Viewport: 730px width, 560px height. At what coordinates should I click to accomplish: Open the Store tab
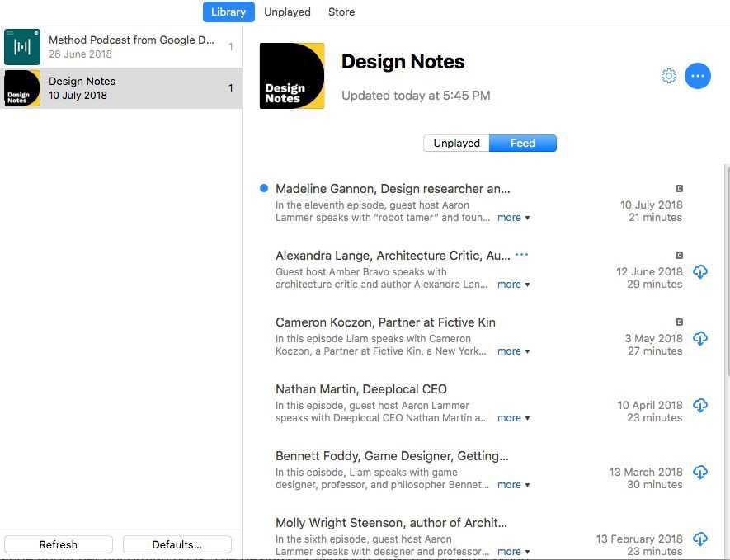pyautogui.click(x=341, y=12)
